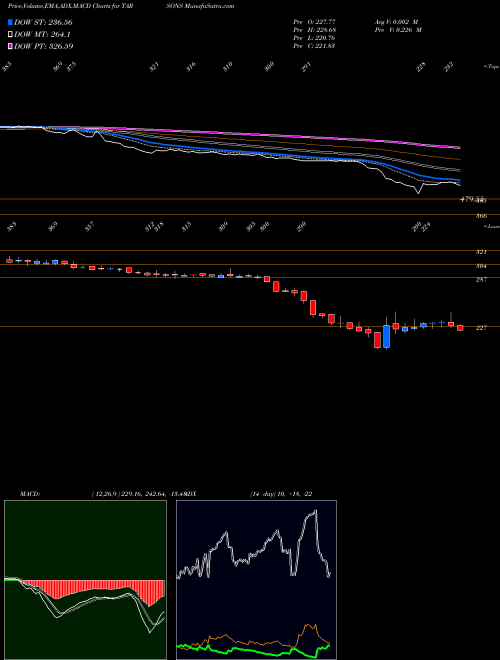The height and width of the screenshot is (660, 500).
Task: Click the 'Pre O: 227.77' open value
Action: 314,21
